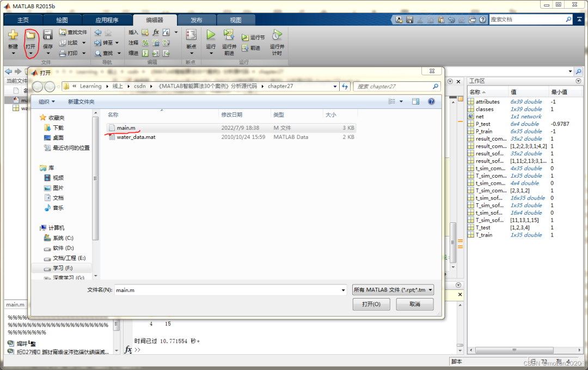Switch to the 发布 (Publish) tab
This screenshot has height=370, width=588.
(x=197, y=20)
